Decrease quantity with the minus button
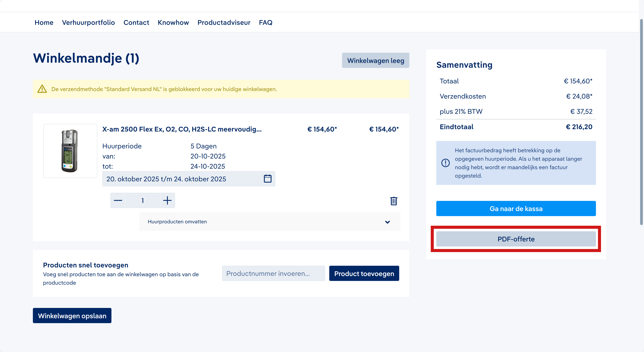The height and width of the screenshot is (352, 644). [118, 200]
